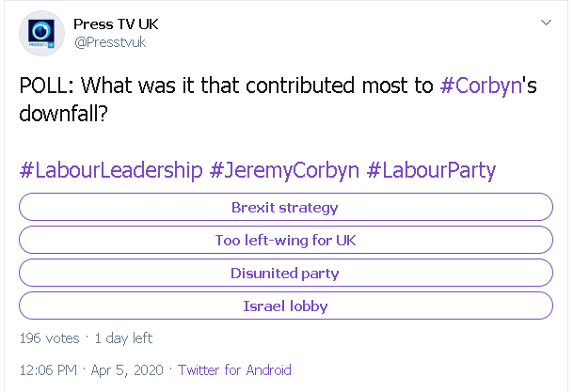Open the @Presstvuk handle link

112,41
